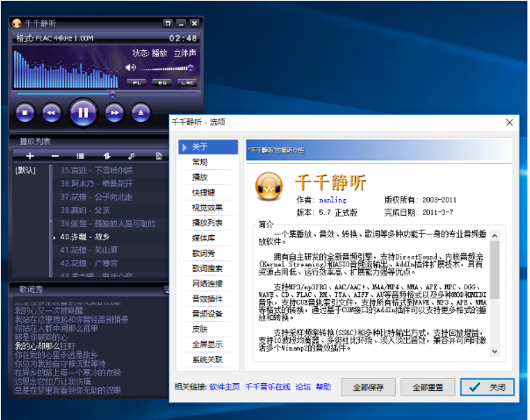Open 歌词搜索 options section
The height and width of the screenshot is (420, 530).
click(x=208, y=268)
